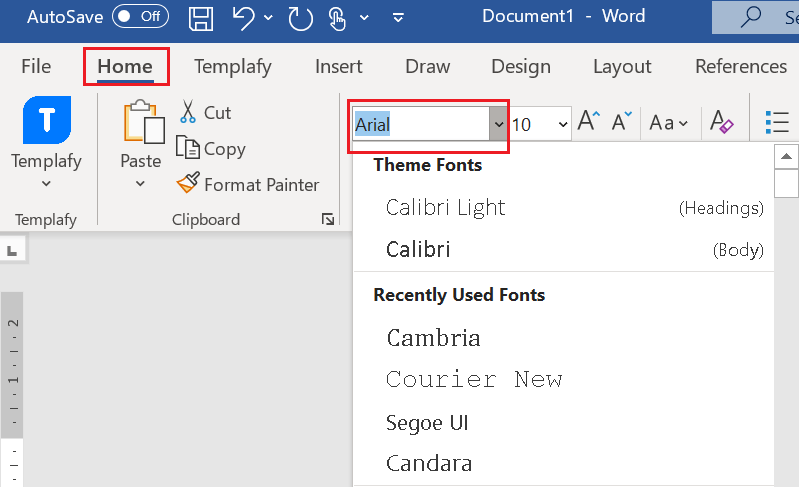Click the Copy button
The height and width of the screenshot is (487, 799).
[x=211, y=148]
